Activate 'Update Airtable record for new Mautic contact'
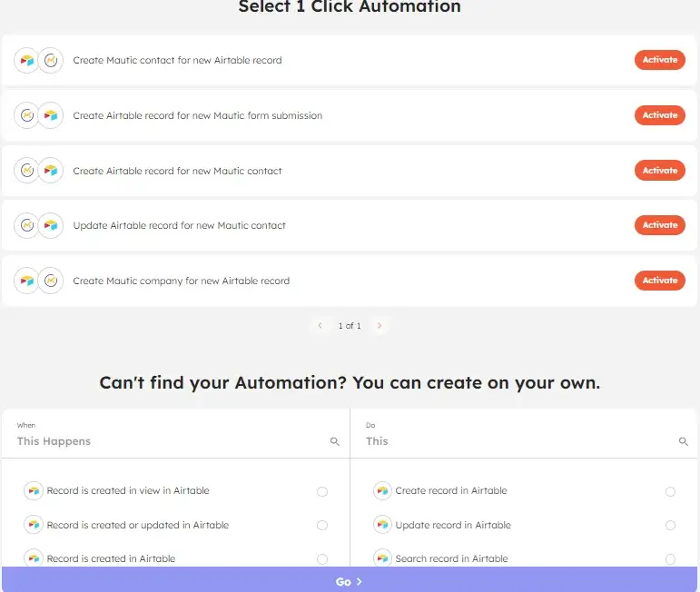This screenshot has width=700, height=592. pos(660,225)
